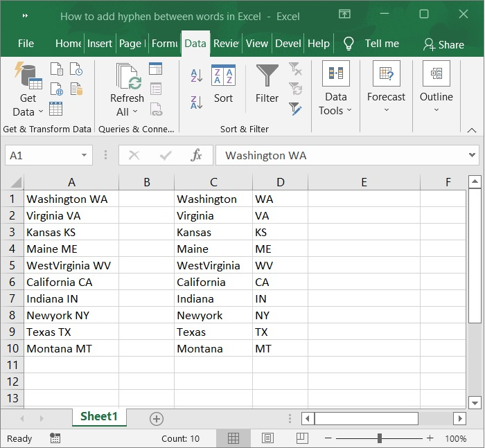The width and height of the screenshot is (485, 448).
Task: Click the Sort Z to A icon
Action: coord(196,102)
